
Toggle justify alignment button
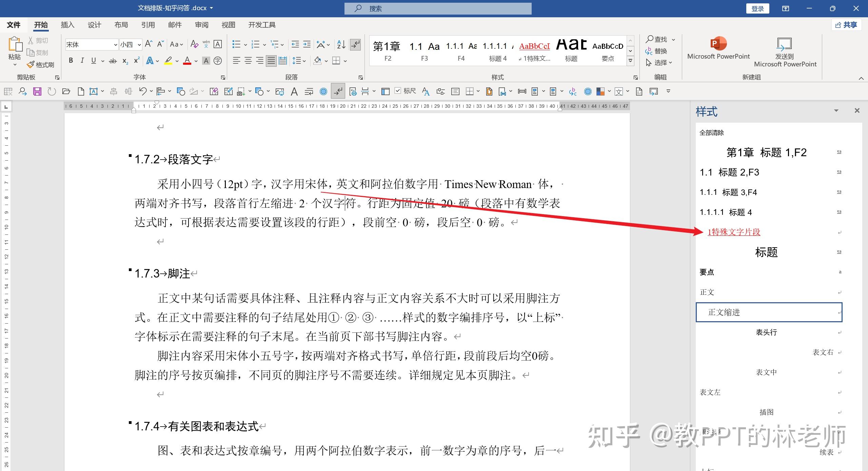271,61
